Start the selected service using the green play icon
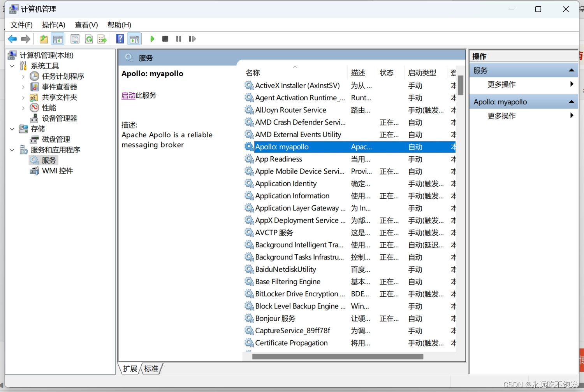 pyautogui.click(x=152, y=38)
